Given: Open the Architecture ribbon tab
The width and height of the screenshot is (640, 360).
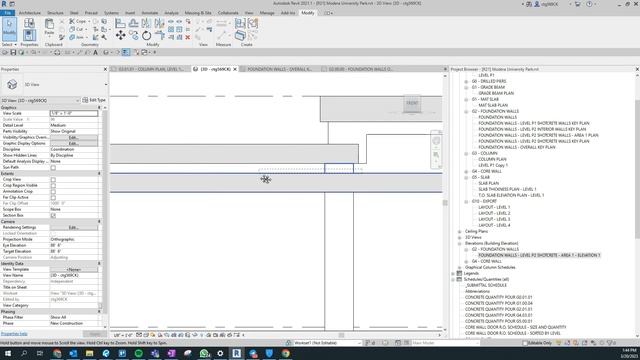Looking at the screenshot, I should pos(30,13).
